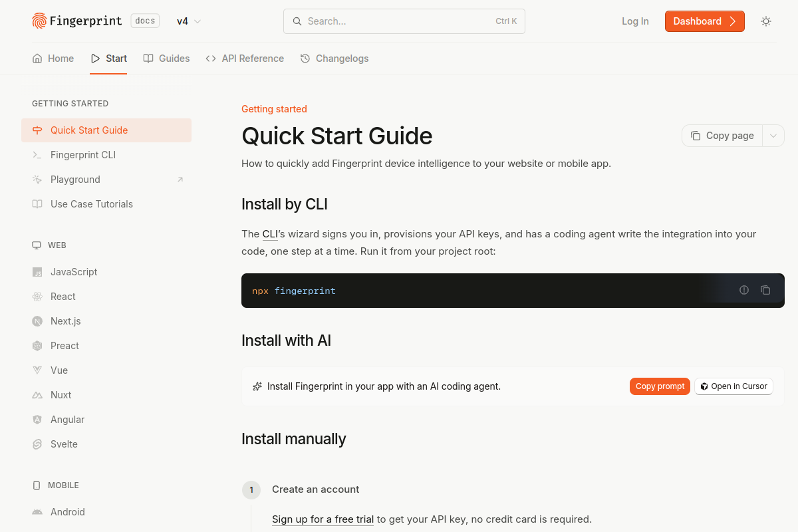Image resolution: width=798 pixels, height=532 pixels.
Task: Select Quick Start Guide in sidebar
Action: tap(106, 130)
